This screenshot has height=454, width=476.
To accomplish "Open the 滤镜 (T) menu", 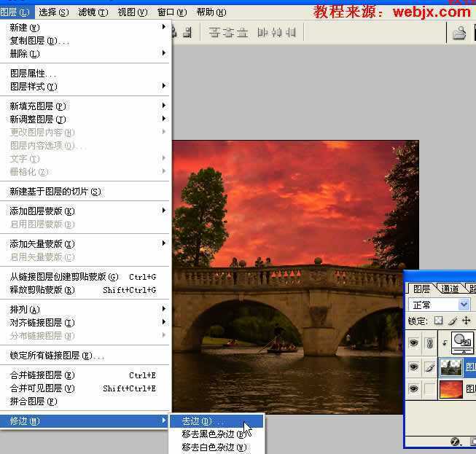I will pyautogui.click(x=93, y=12).
